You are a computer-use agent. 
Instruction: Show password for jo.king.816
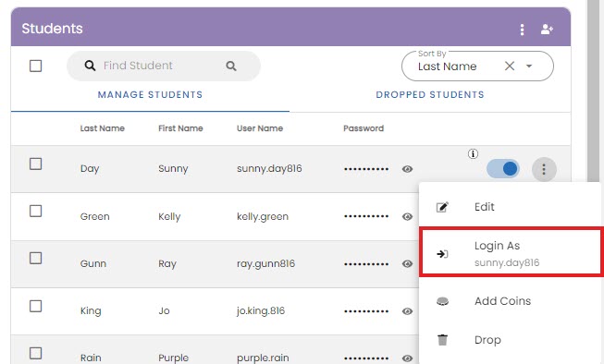point(407,311)
